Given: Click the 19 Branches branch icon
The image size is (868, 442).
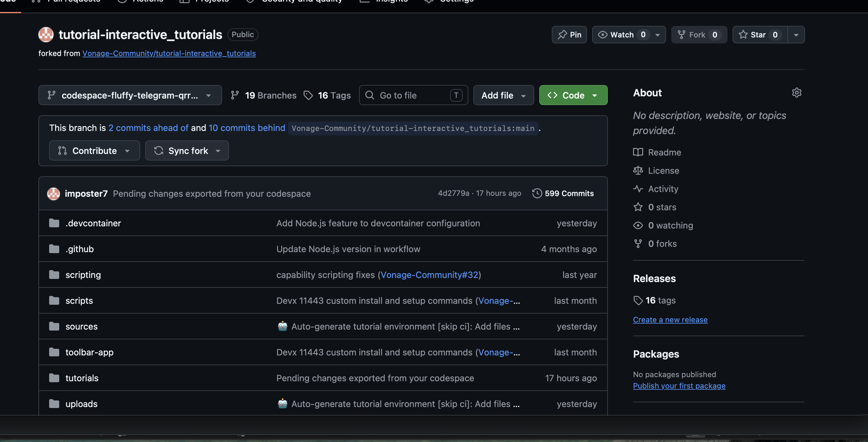Looking at the screenshot, I should coord(235,95).
